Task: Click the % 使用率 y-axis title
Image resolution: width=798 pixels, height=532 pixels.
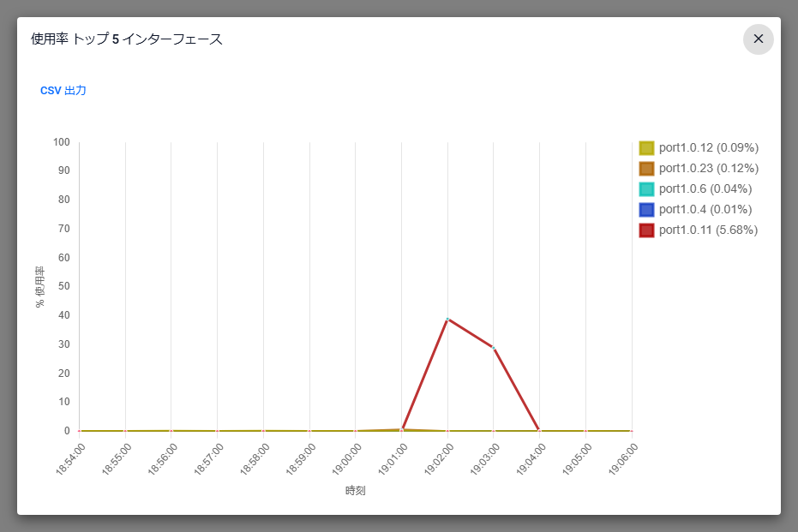Action: tap(39, 286)
